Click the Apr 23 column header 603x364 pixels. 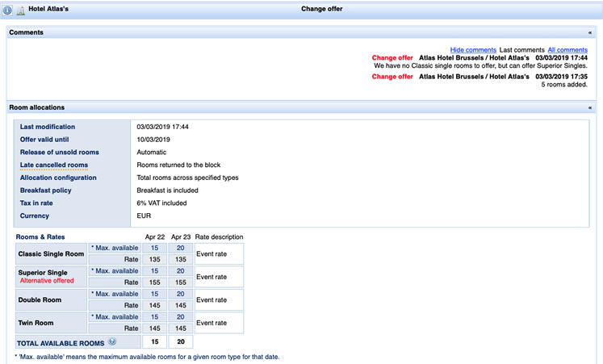coord(181,237)
